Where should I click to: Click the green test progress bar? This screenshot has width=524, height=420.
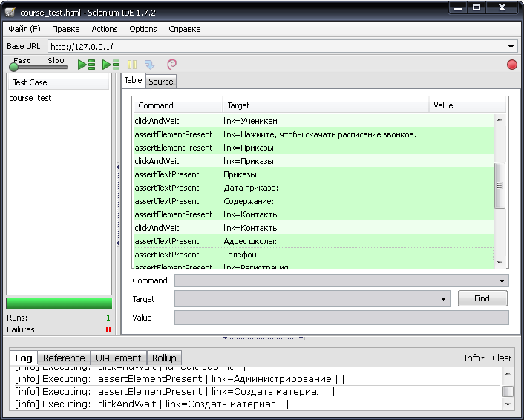click(x=59, y=303)
